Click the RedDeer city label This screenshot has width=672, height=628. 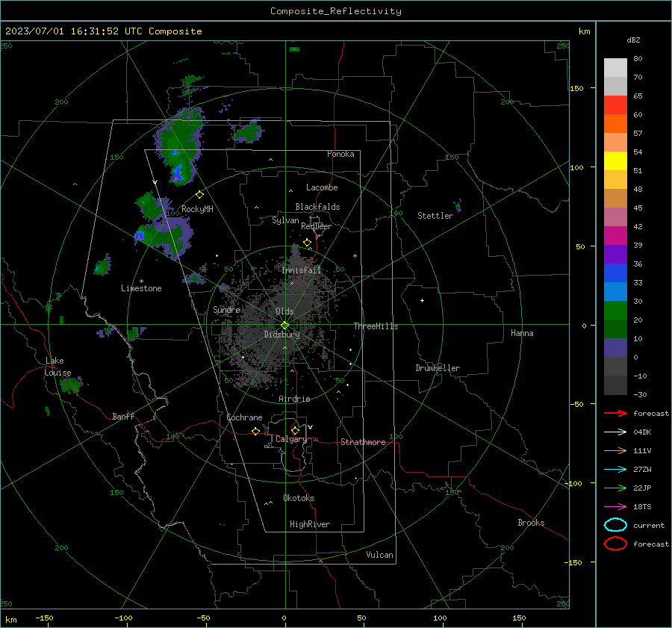tap(317, 226)
